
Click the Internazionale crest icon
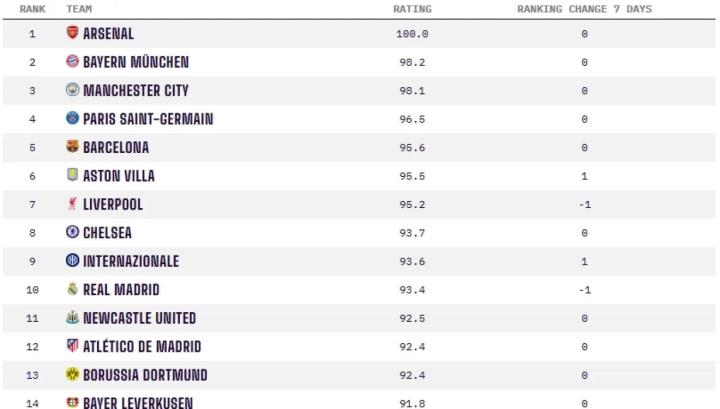(72, 261)
